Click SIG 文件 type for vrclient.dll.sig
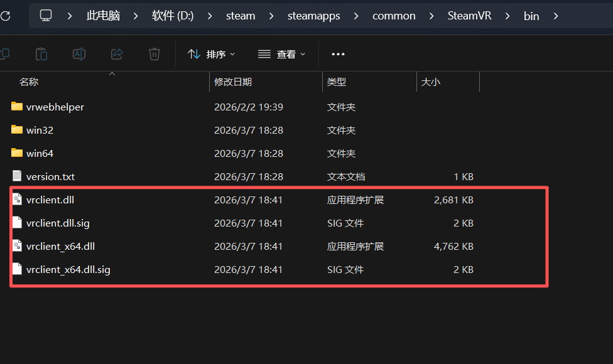The width and height of the screenshot is (613, 364). (345, 223)
